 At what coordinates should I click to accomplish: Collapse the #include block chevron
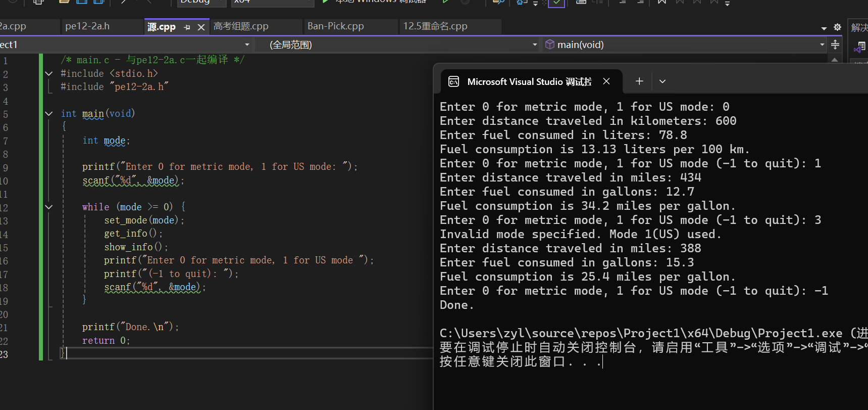[x=49, y=74]
